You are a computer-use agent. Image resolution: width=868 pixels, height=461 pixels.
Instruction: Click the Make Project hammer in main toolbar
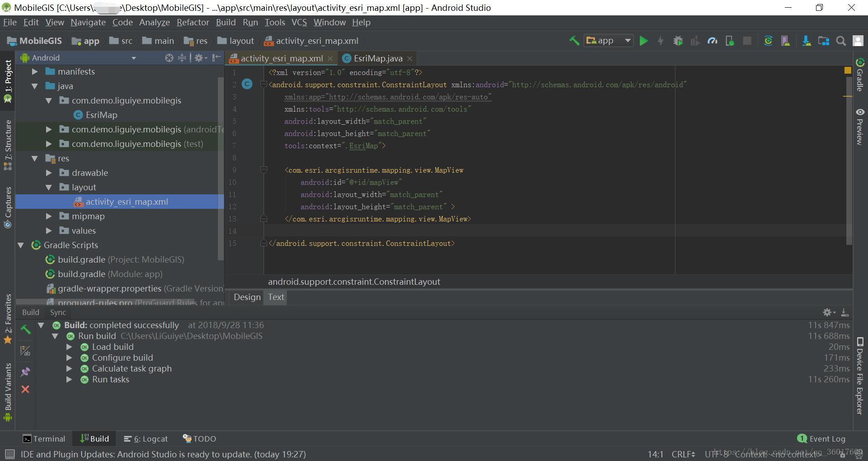coord(574,41)
